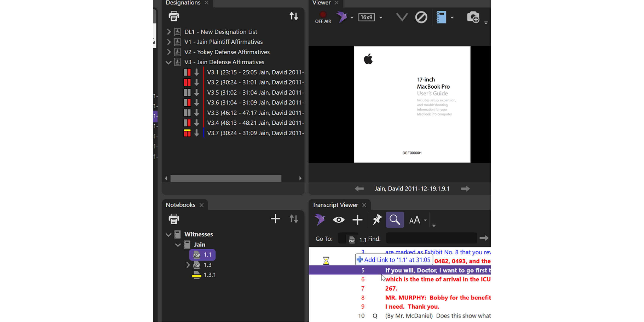Click Add Link to '1.1' at 31:05

point(394,260)
